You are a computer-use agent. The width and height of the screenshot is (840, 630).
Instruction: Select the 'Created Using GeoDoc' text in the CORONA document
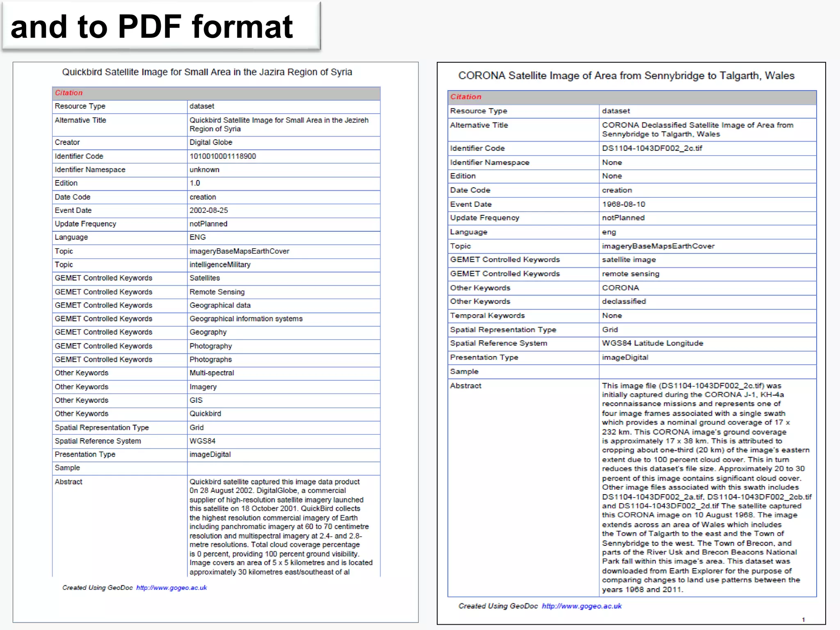(x=498, y=606)
